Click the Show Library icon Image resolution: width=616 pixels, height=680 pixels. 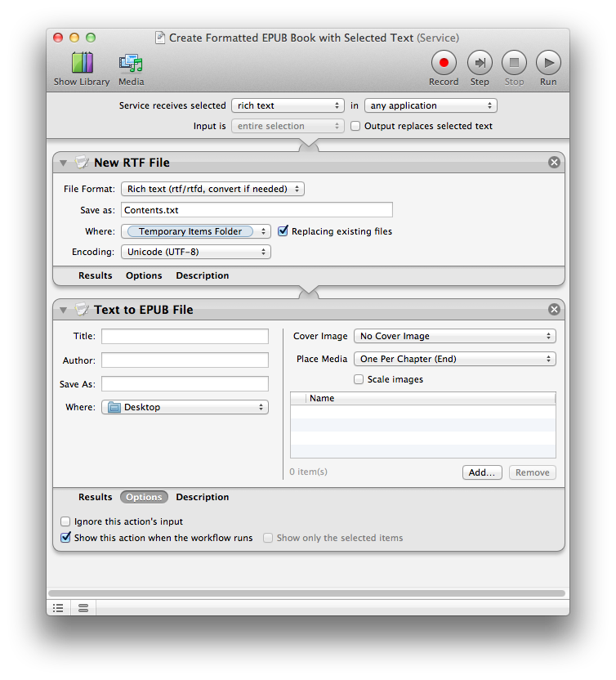pyautogui.click(x=82, y=62)
